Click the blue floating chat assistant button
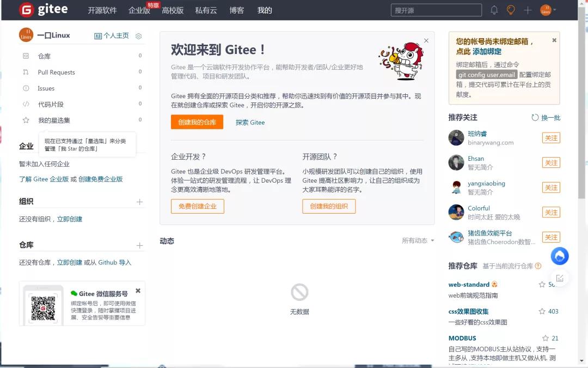 click(x=560, y=256)
